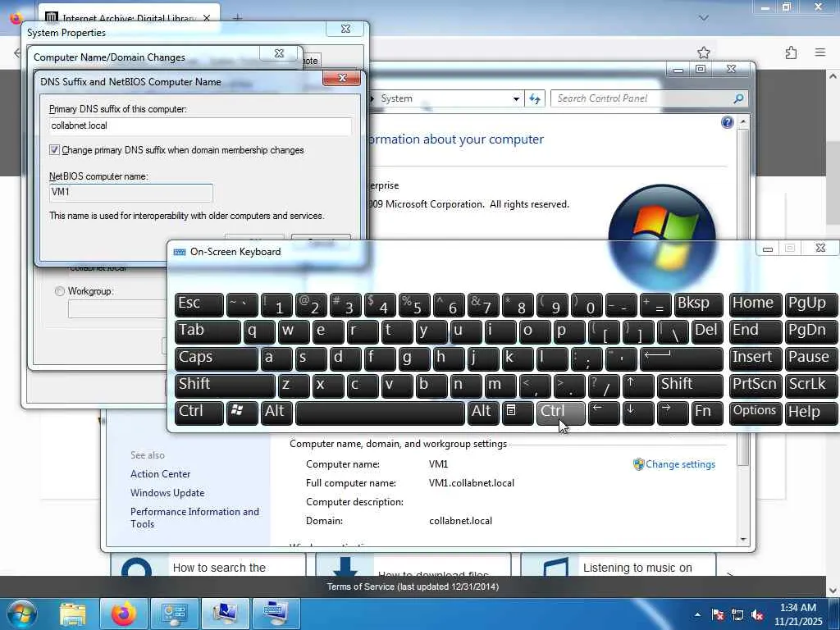Click the spacebar on On-Screen Keyboard
840x630 pixels.
coord(380,413)
